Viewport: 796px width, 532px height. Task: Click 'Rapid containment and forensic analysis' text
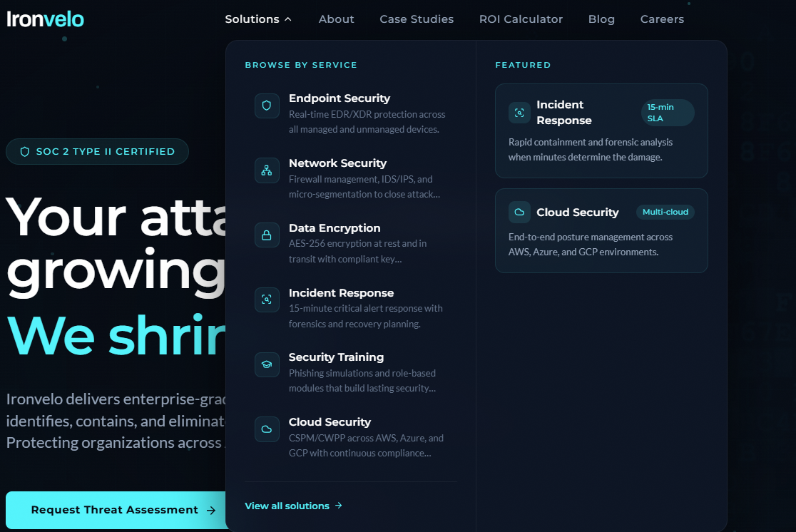[591, 150]
